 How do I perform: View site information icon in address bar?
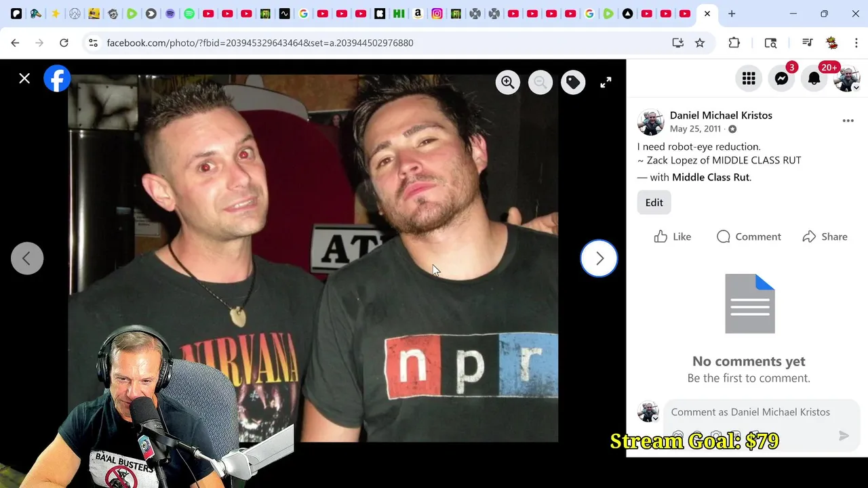[x=93, y=43]
